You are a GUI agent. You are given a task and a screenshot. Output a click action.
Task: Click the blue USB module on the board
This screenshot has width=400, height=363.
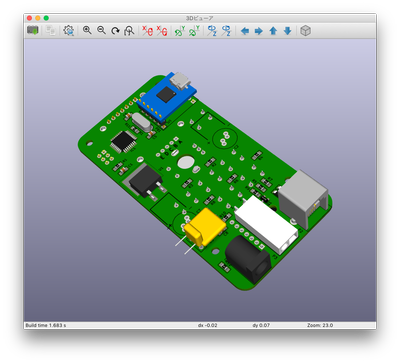[x=167, y=96]
